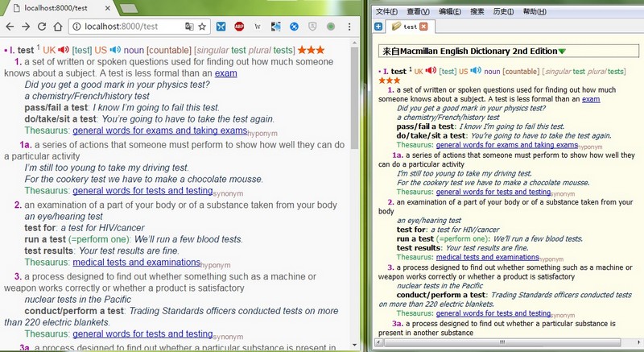Open sense 3 'general words for tests and testing' in dictionary window

pyautogui.click(x=493, y=313)
